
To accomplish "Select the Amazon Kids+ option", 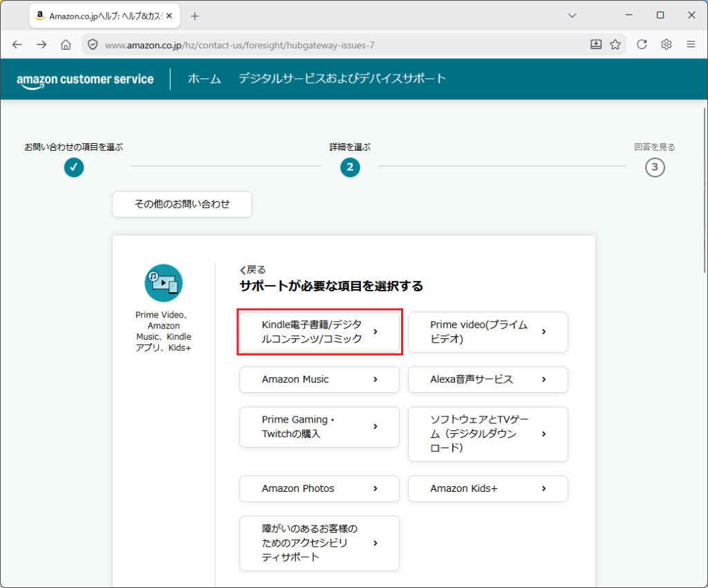I will 487,488.
